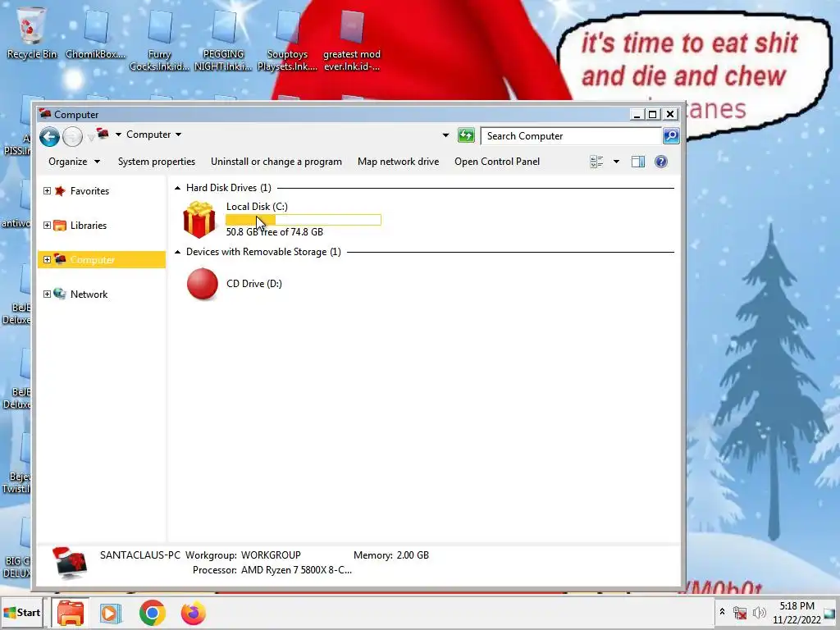Open recent pages dropdown beside Forward arrow
Viewport: 840px width, 630px height.
tap(90, 138)
